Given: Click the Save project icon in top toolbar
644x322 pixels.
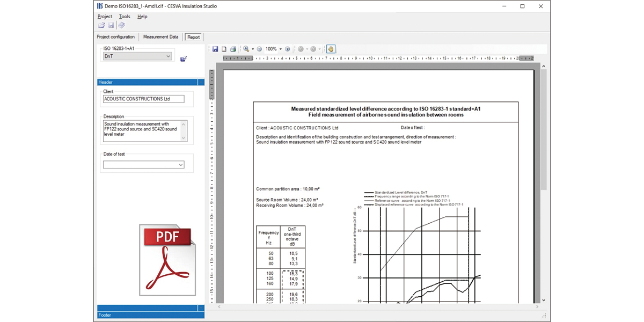Looking at the screenshot, I should [x=111, y=25].
